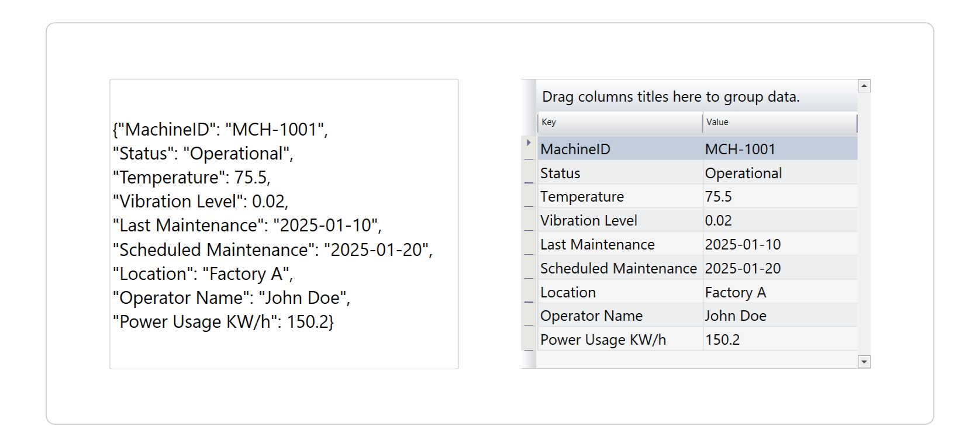Click the group panel 'Drag columns titles here'

(x=670, y=97)
